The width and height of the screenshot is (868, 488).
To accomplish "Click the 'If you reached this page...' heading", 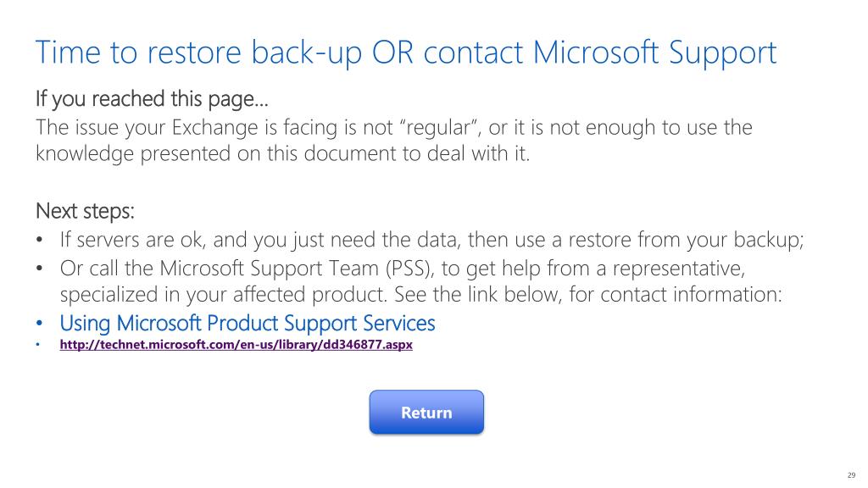I will click(152, 99).
